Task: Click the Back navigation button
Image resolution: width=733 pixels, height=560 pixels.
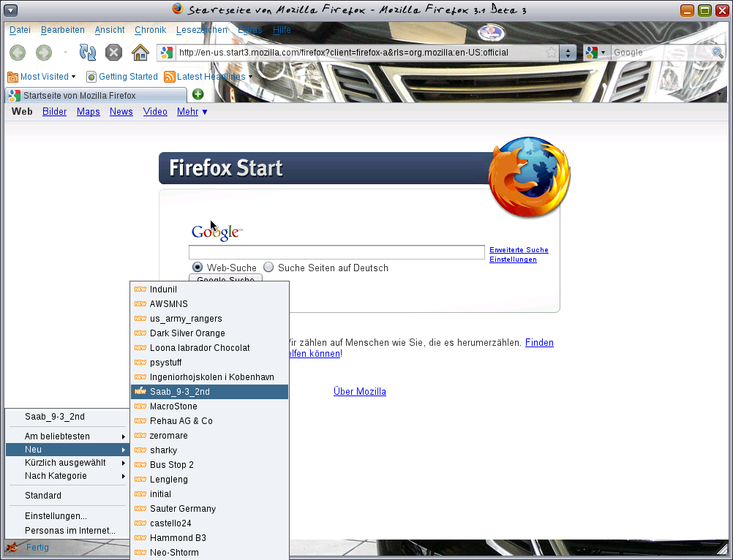Action: (18, 53)
